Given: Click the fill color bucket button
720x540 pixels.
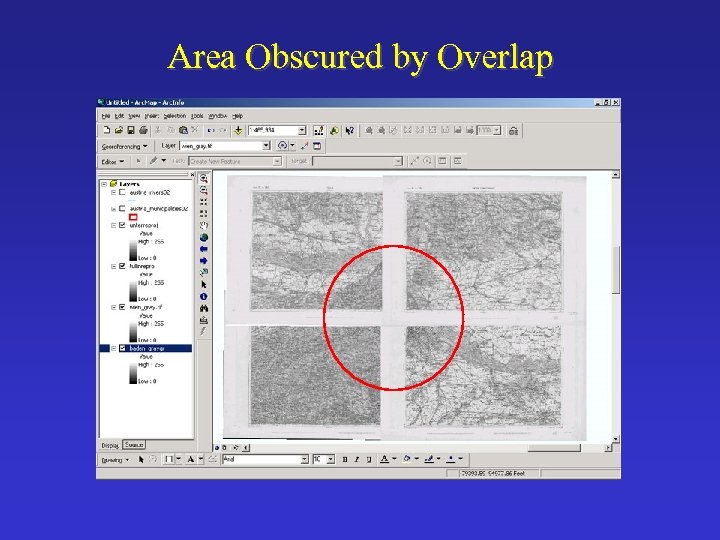Looking at the screenshot, I should (x=407, y=459).
